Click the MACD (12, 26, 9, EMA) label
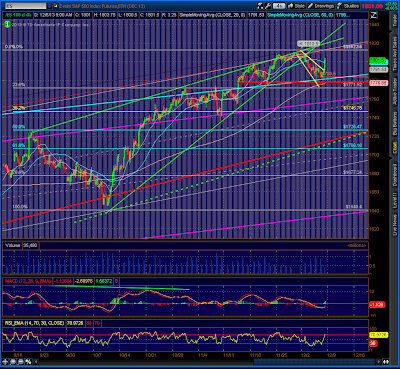The width and height of the screenshot is (400, 369). 28,282
